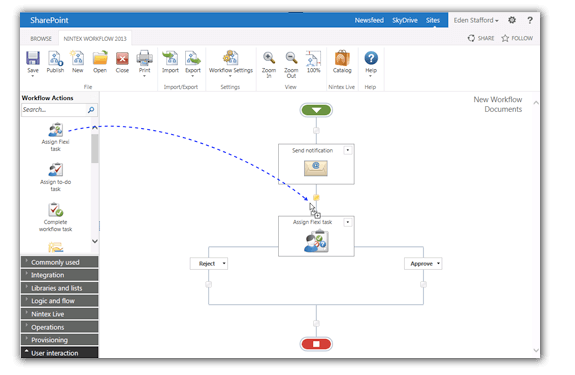Zoom In on the workflow canvas

point(269,58)
